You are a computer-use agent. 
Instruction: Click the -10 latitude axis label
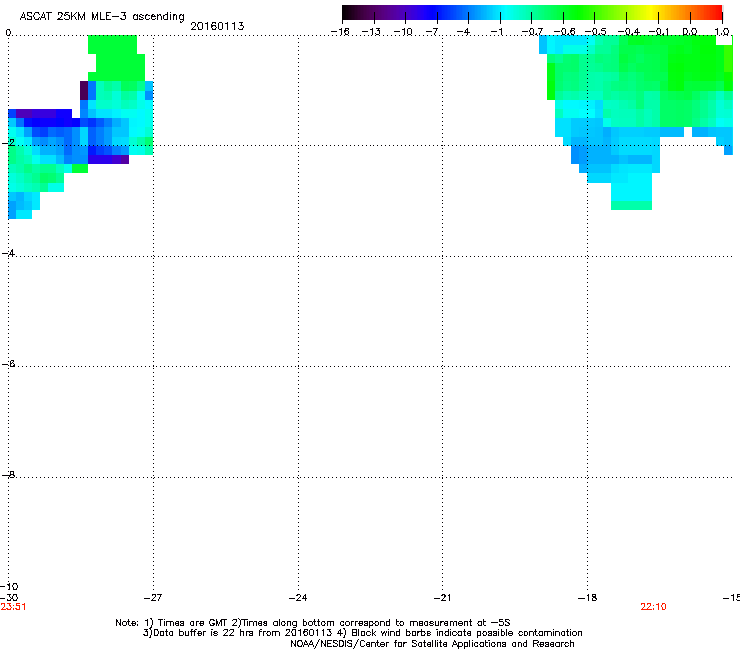coord(9,587)
